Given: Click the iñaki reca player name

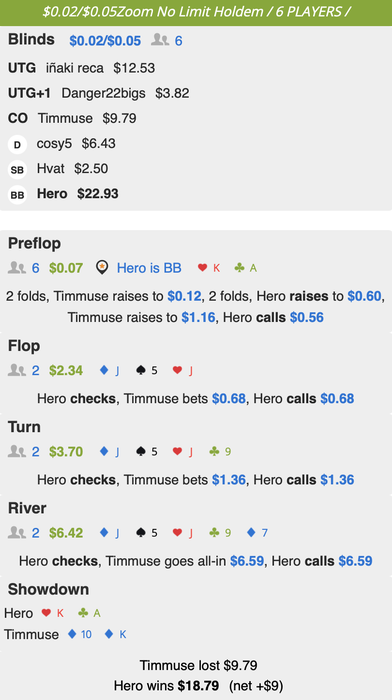Looking at the screenshot, I should click(75, 68).
